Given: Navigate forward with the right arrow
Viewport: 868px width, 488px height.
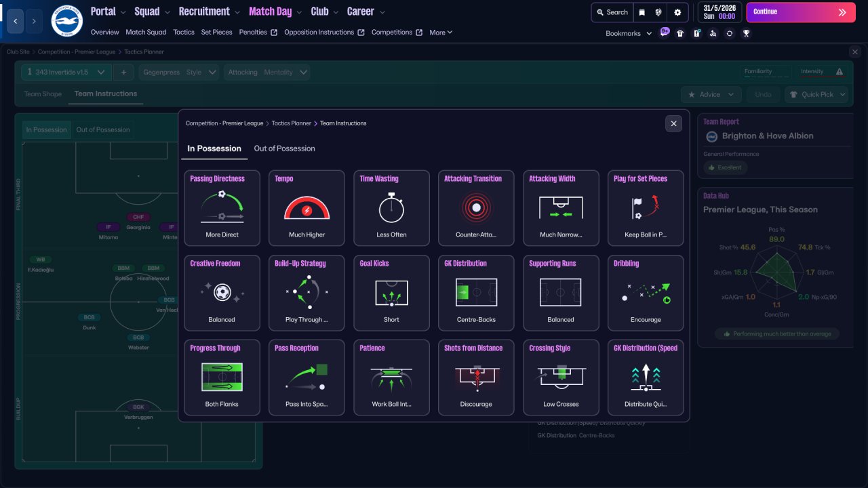Looking at the screenshot, I should click(34, 21).
